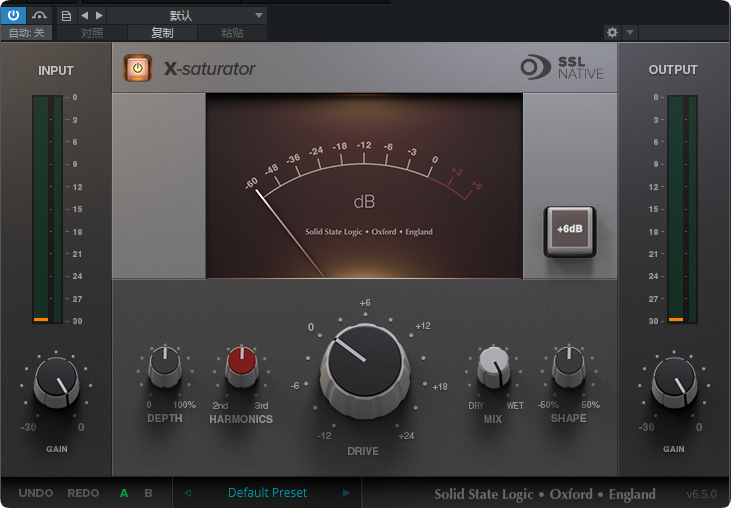Click the INPUT level meter

click(x=47, y=209)
